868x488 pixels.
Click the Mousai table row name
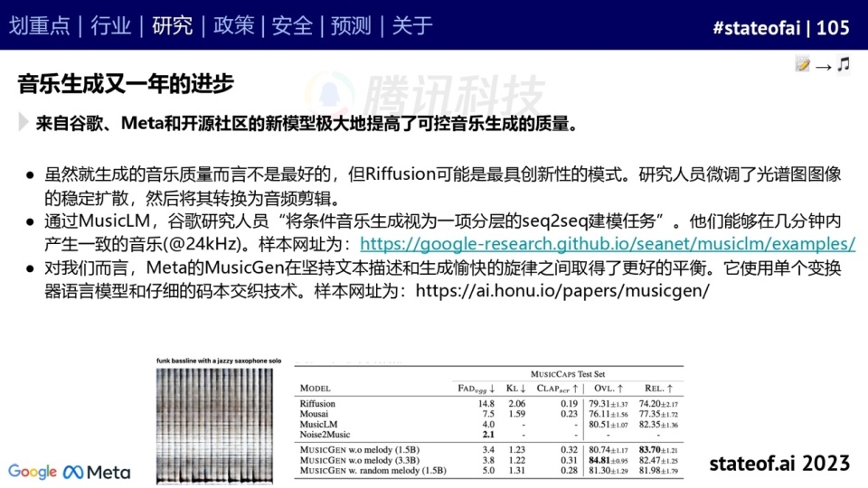tap(314, 414)
